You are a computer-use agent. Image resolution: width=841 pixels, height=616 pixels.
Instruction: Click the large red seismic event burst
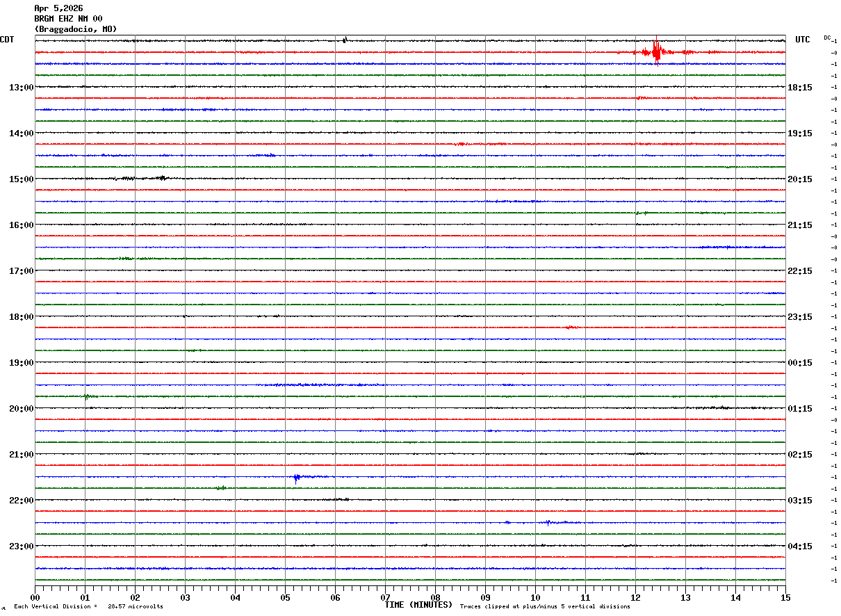point(656,51)
